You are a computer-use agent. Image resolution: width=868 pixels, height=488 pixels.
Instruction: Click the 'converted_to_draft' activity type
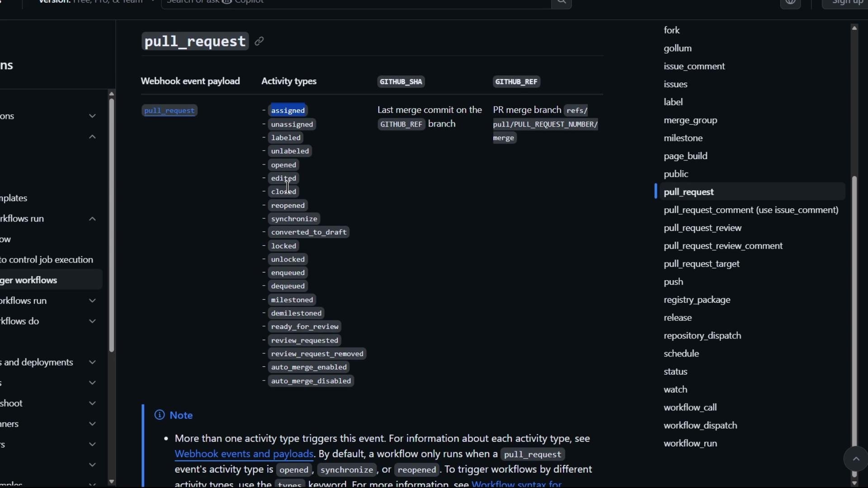pyautogui.click(x=309, y=232)
